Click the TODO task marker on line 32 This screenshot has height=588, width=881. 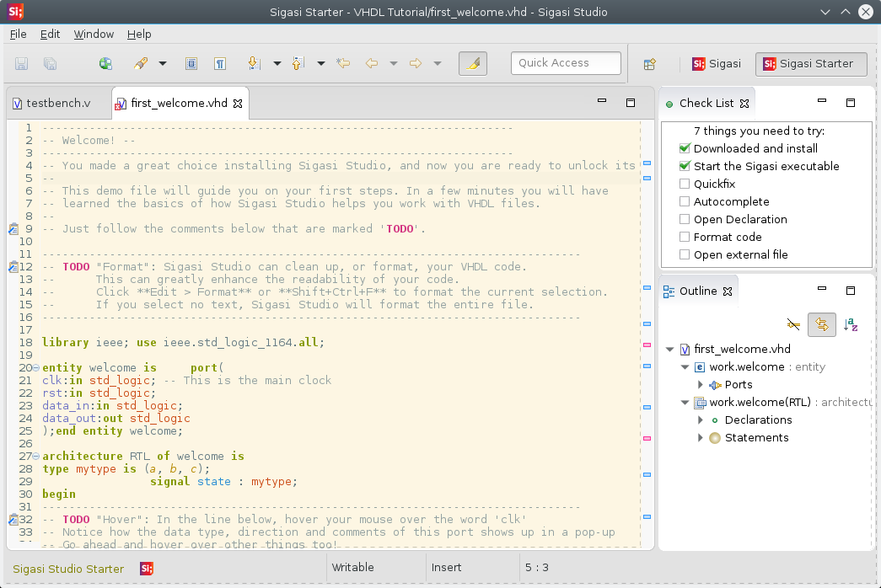point(13,520)
